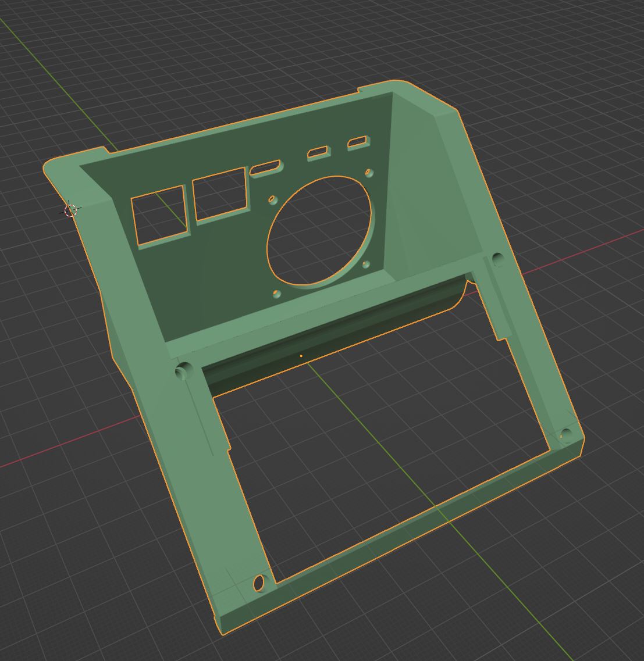Click screw hole at lower-right of fan cutout
This screenshot has width=644, height=661.
click(366, 265)
